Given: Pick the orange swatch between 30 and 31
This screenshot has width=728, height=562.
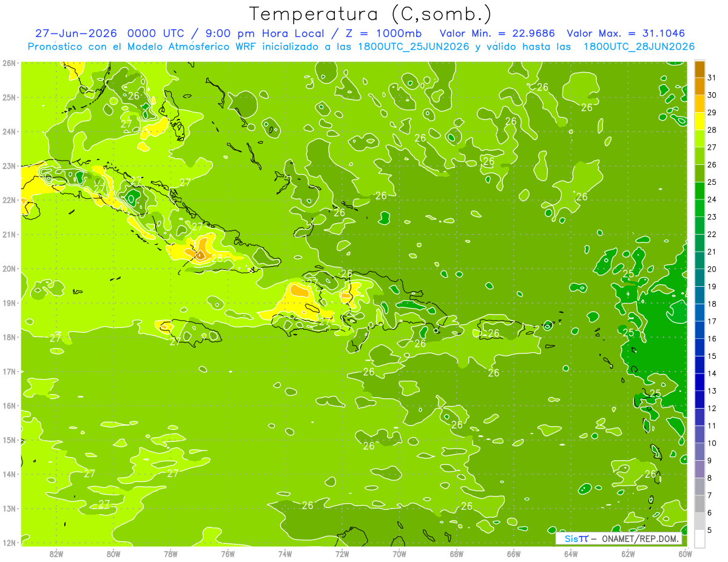Looking at the screenshot, I should pos(699,87).
